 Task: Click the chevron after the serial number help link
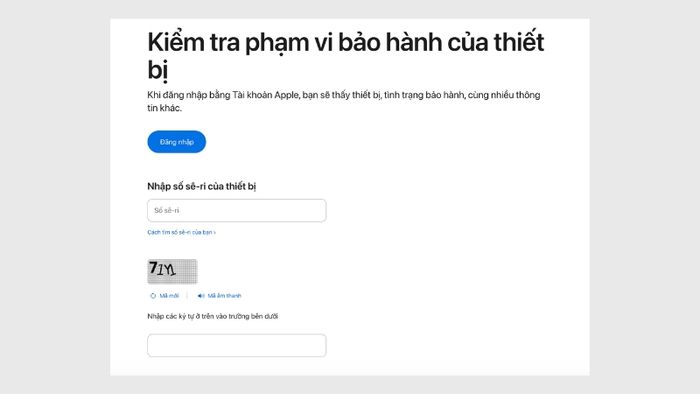(x=214, y=232)
